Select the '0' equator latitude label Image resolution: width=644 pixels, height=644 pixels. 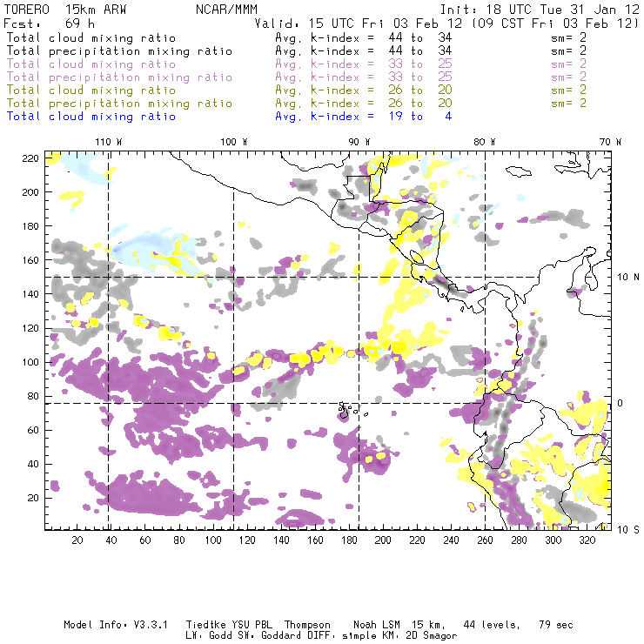click(621, 403)
